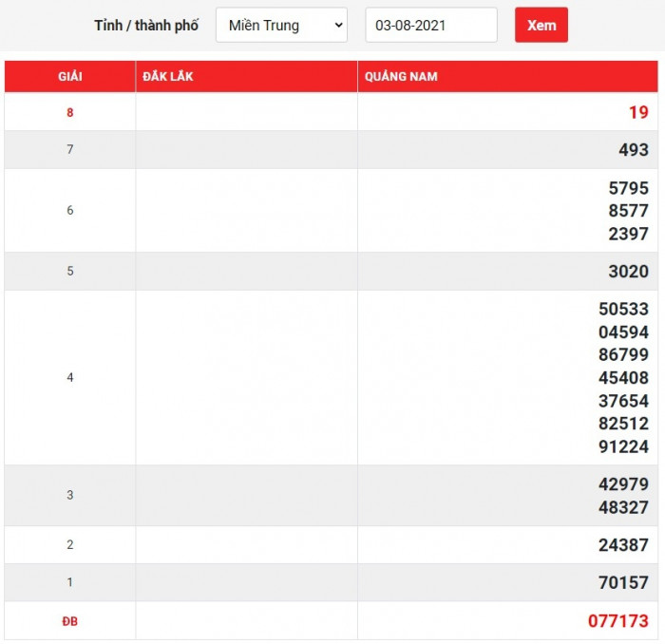
Task: Open the Miền Trung region dropdown
Action: (x=281, y=26)
